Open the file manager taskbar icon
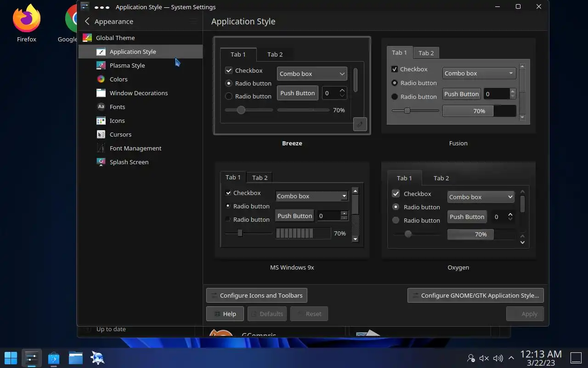 click(76, 357)
